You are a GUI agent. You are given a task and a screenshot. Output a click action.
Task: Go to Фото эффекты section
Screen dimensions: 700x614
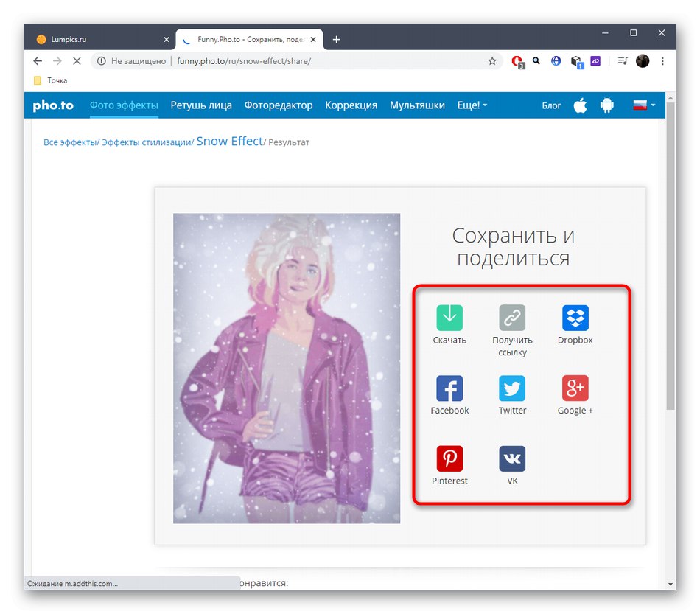[124, 105]
